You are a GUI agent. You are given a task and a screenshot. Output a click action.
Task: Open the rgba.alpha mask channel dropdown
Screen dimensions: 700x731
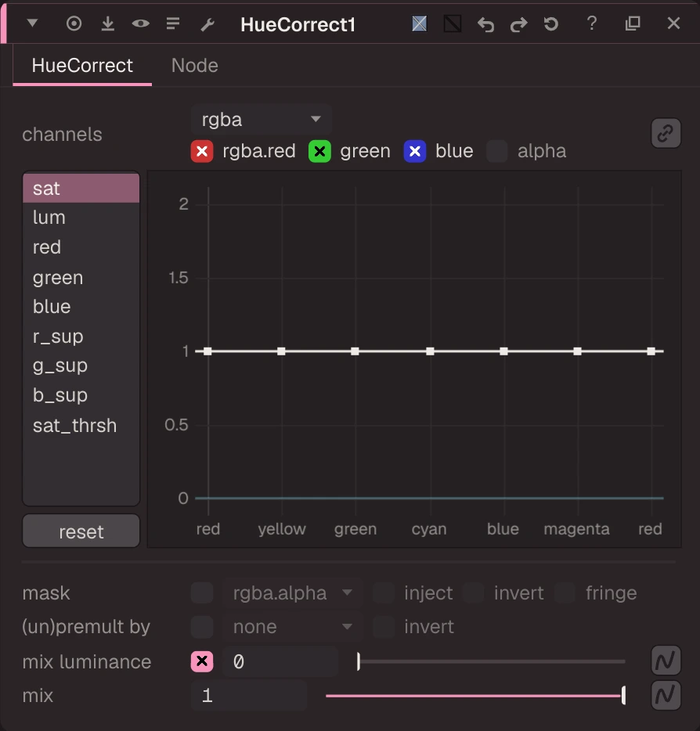point(292,592)
